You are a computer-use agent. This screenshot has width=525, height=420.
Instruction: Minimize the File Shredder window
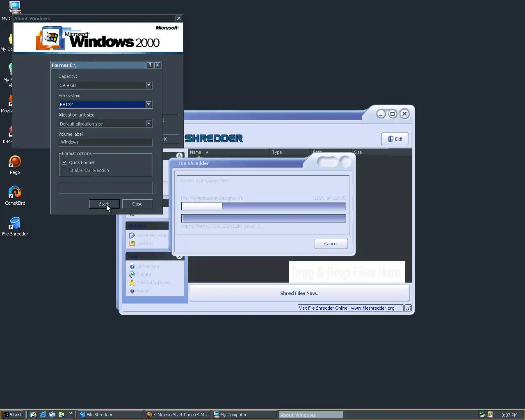pos(381,114)
